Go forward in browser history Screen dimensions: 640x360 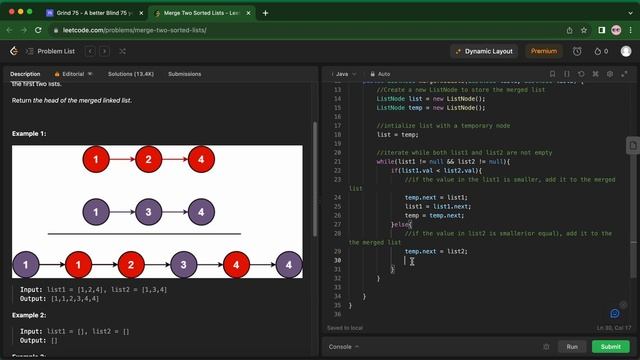pyautogui.click(x=24, y=30)
